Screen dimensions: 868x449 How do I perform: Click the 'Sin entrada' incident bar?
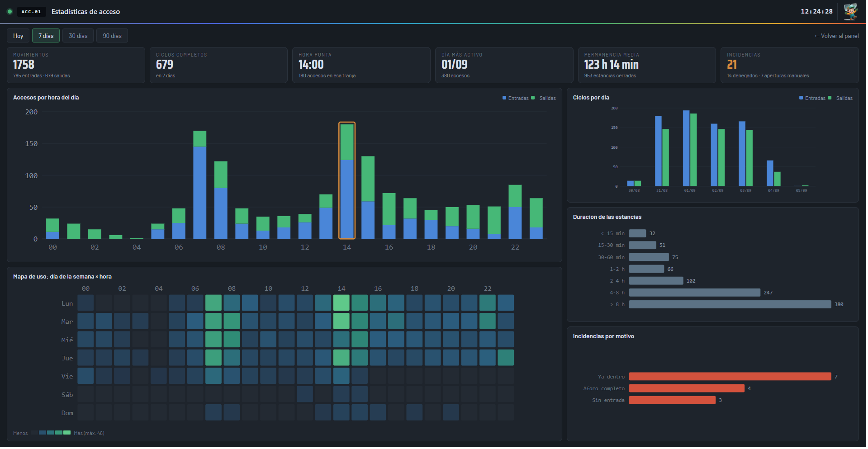coord(673,400)
